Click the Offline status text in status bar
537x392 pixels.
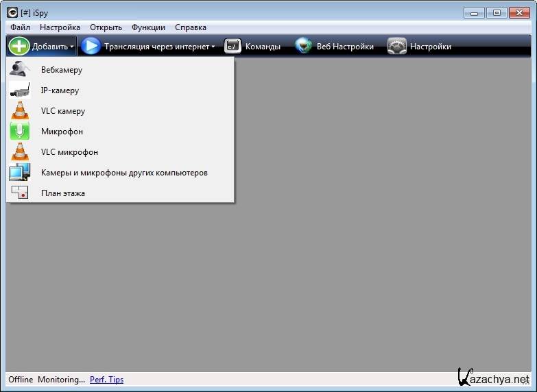click(21, 380)
